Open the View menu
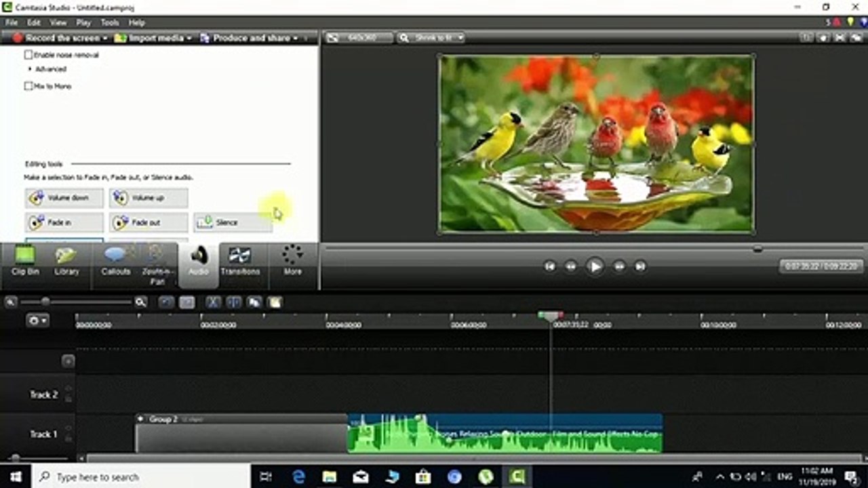The width and height of the screenshot is (868, 488). (x=58, y=22)
